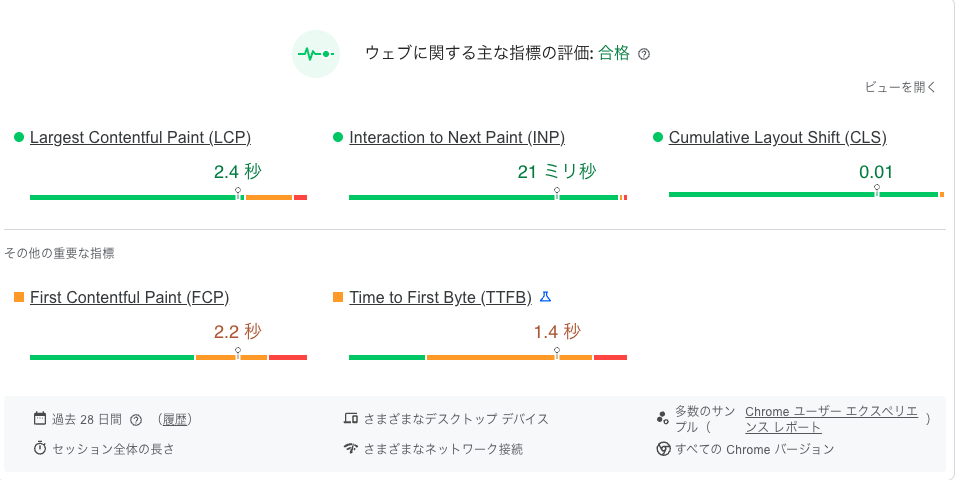
Task: Click the stopwatch icon for session length
Action: pos(40,448)
